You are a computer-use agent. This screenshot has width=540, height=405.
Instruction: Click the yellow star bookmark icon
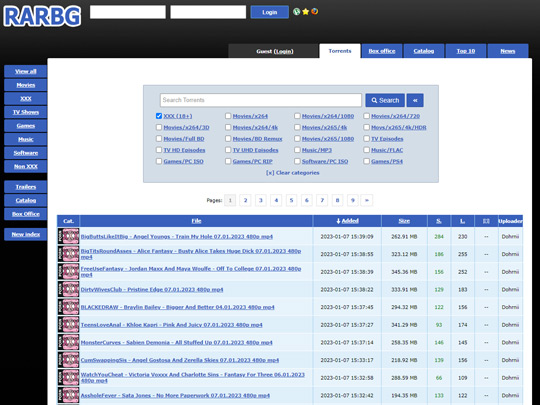pyautogui.click(x=305, y=12)
